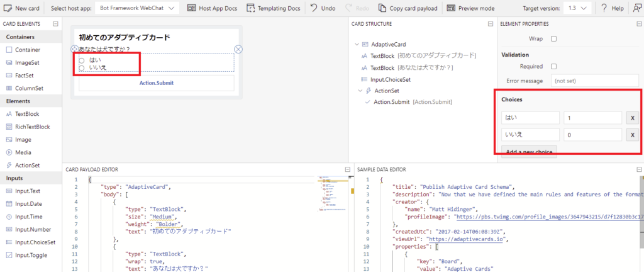The width and height of the screenshot is (644, 272).
Task: Select the Input.Toggle element
Action: point(31,255)
